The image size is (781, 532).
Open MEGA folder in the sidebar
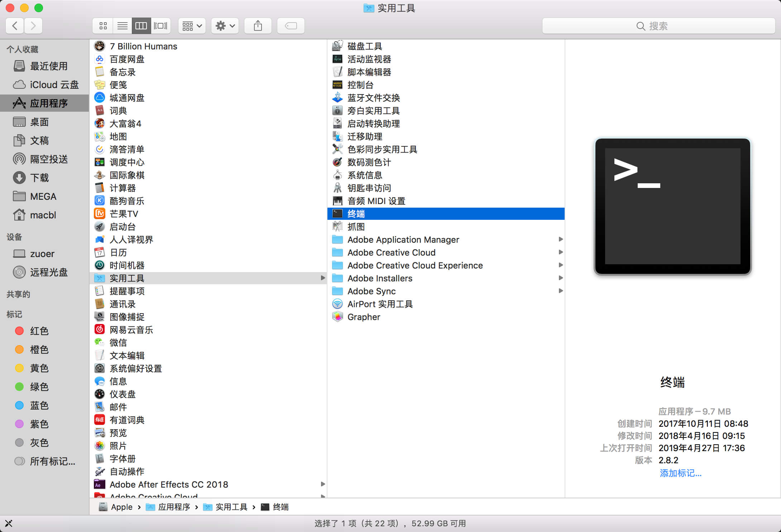tap(44, 196)
